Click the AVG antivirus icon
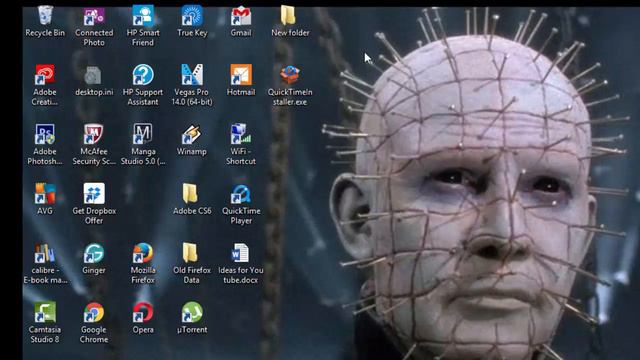640x360 pixels. (45, 193)
